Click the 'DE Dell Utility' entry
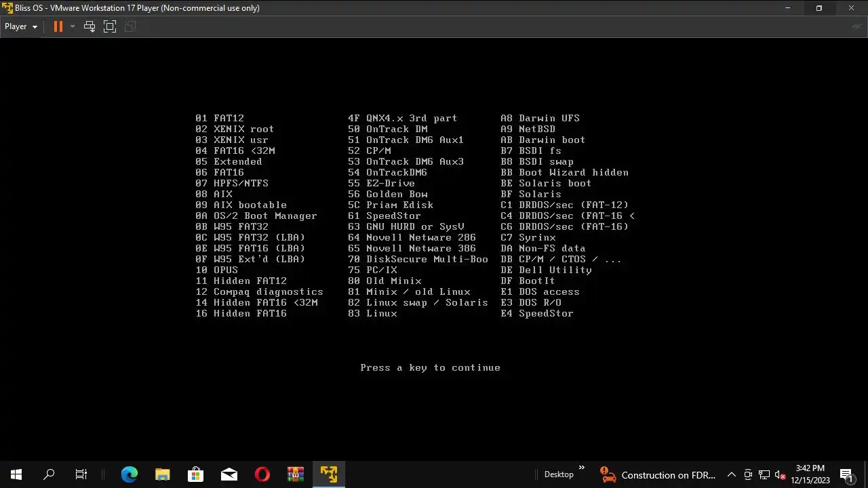868x488 pixels. (x=546, y=270)
